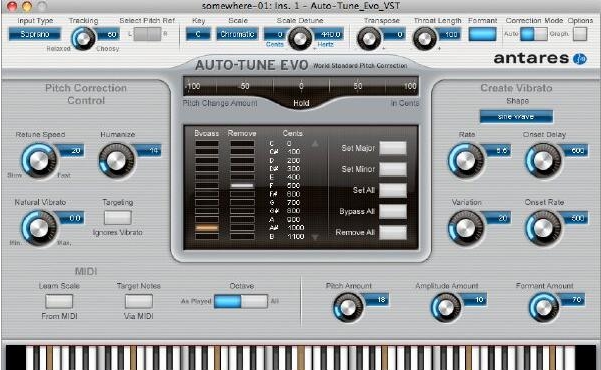Viewport: 601px width, 370px height.
Task: Click the Hold label on pitch meter
Action: pyautogui.click(x=301, y=103)
